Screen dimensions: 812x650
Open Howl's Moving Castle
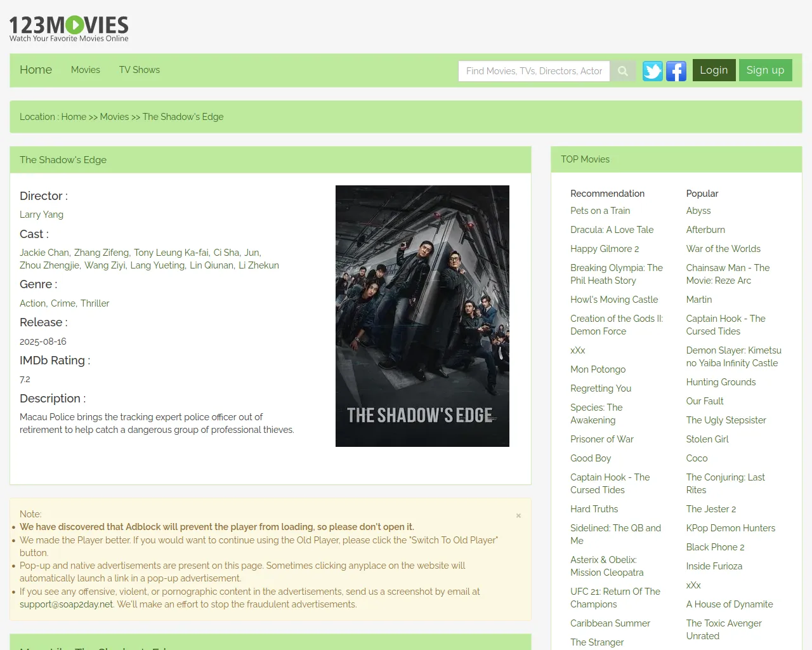point(614,300)
